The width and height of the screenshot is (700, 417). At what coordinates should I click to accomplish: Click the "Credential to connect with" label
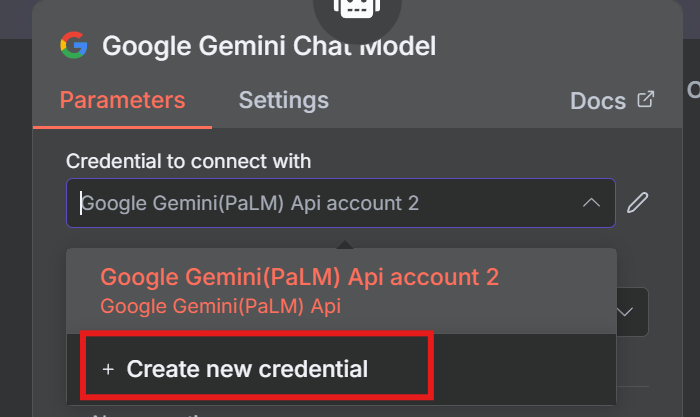coord(189,161)
